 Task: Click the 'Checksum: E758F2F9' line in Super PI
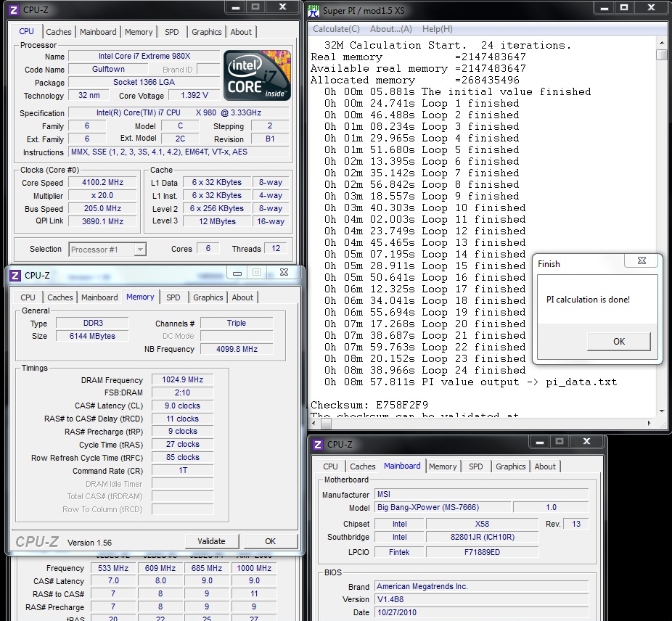coord(369,405)
